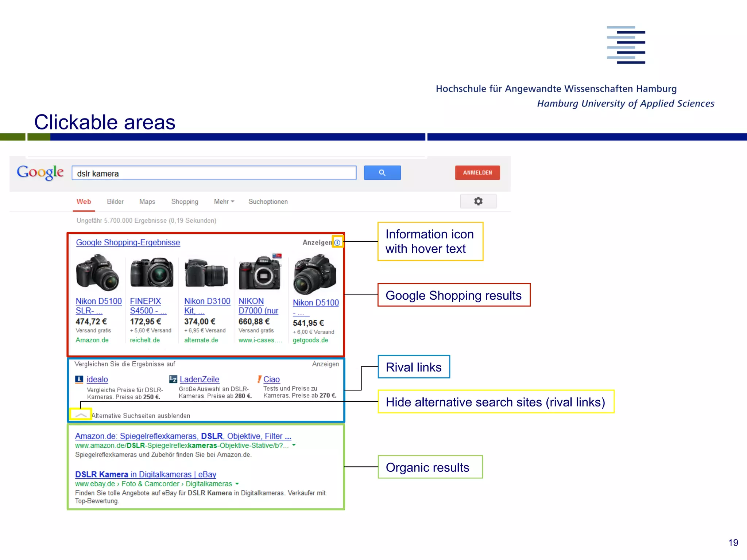Open dropdown arrow beside amazon.de URL
The width and height of the screenshot is (747, 560).
pos(294,445)
